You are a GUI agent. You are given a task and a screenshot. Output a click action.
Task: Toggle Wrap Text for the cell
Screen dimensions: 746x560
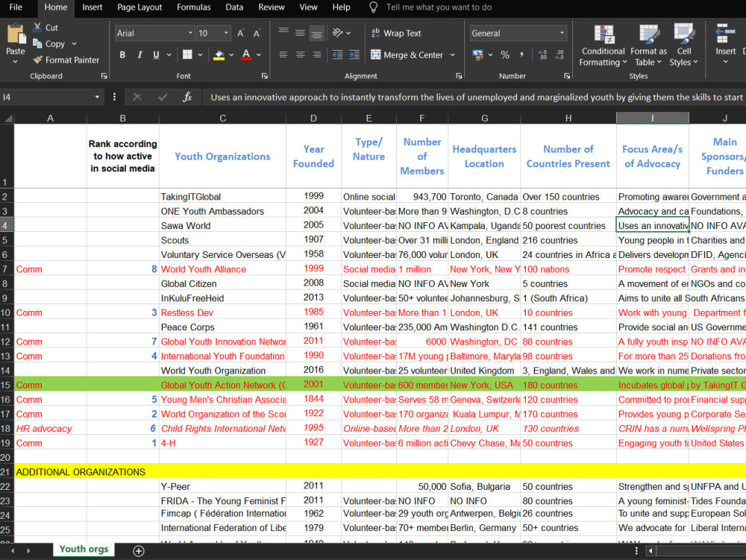click(396, 33)
